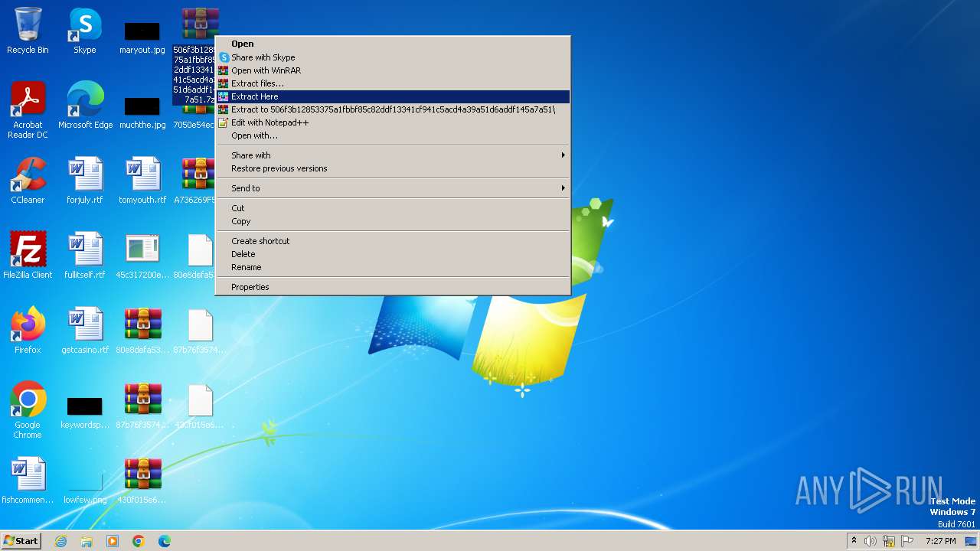Select the maryout.jpg image file
Screen dimensions: 980x551
pos(142,37)
